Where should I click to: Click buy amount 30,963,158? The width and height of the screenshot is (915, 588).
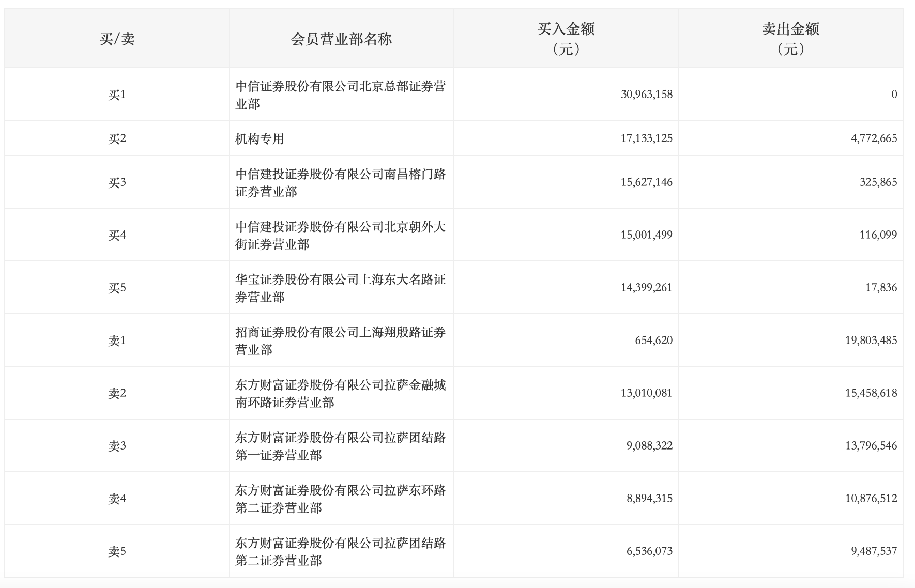[647, 94]
